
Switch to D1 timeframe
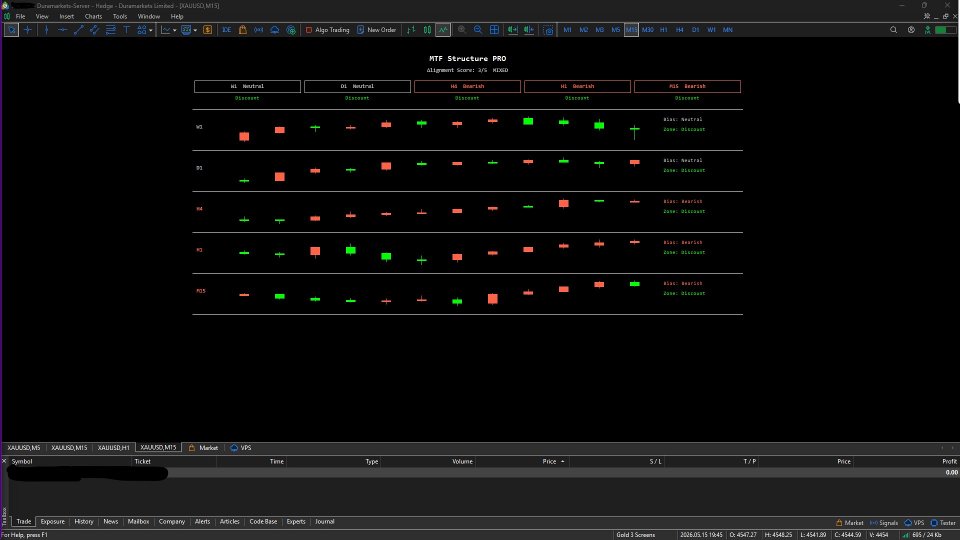tap(696, 29)
